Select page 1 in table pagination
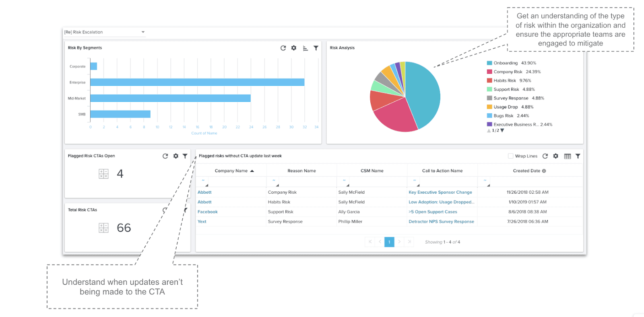644x317 pixels. coord(389,242)
